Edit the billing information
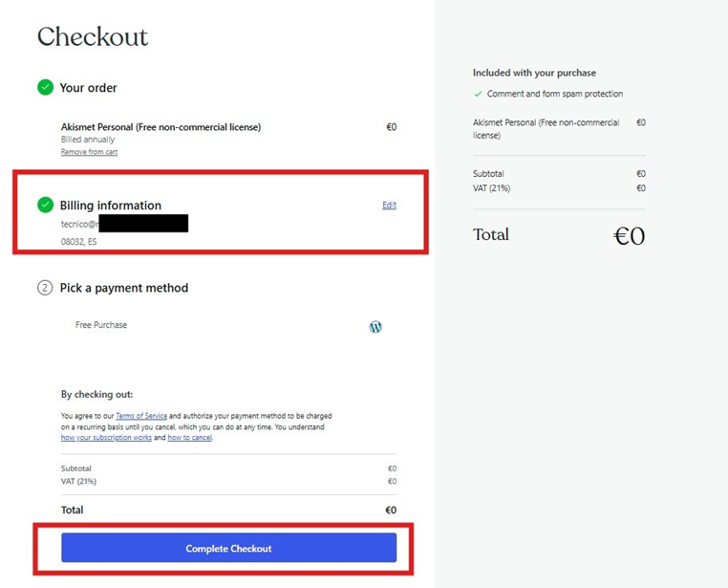 pyautogui.click(x=389, y=205)
